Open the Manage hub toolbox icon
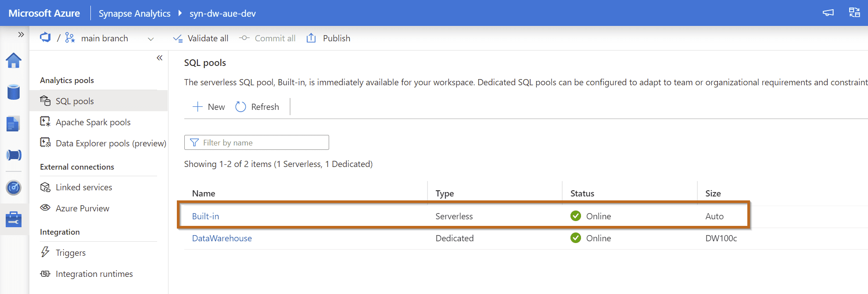The width and height of the screenshot is (868, 294). 14,219
